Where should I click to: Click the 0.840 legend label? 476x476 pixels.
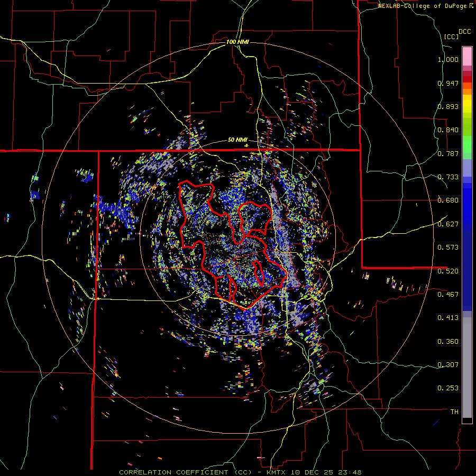coord(448,130)
